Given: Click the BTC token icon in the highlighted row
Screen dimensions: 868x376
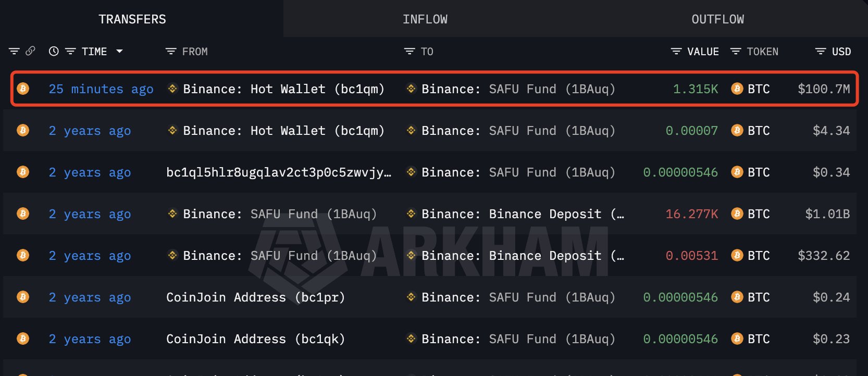Looking at the screenshot, I should point(736,89).
